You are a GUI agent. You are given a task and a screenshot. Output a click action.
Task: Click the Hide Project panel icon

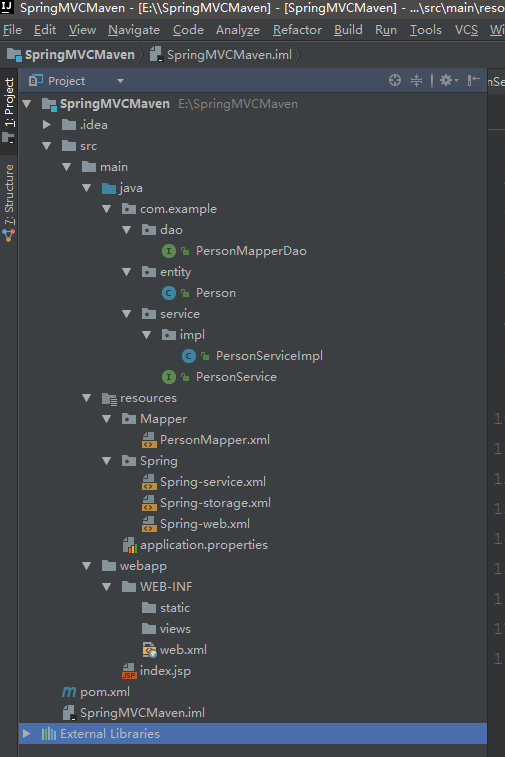pos(474,80)
